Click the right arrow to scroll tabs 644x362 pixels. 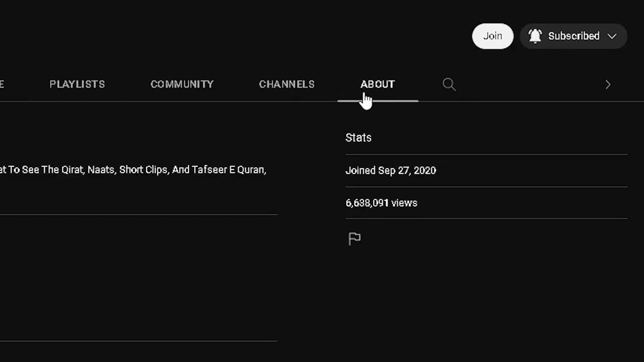(x=608, y=84)
